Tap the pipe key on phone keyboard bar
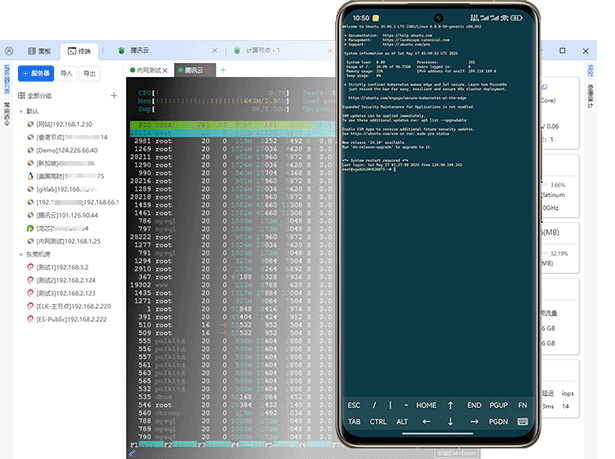This screenshot has height=459, width=615. pyautogui.click(x=390, y=405)
